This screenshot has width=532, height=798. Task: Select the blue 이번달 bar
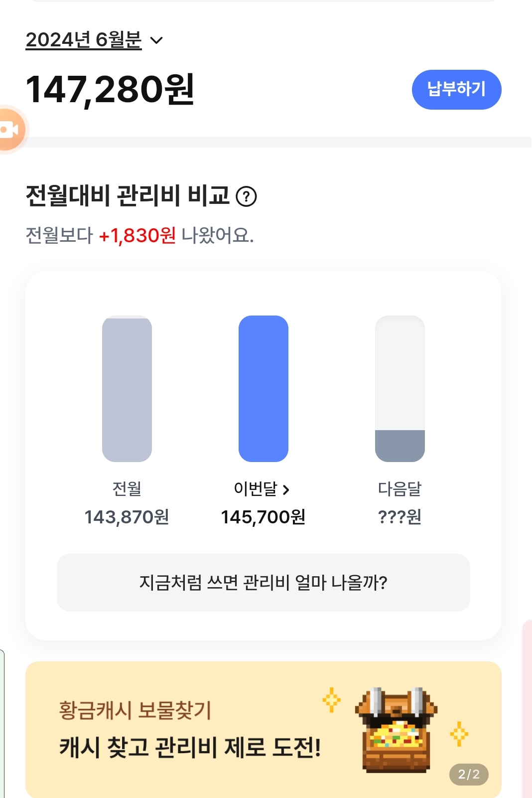[x=263, y=388]
